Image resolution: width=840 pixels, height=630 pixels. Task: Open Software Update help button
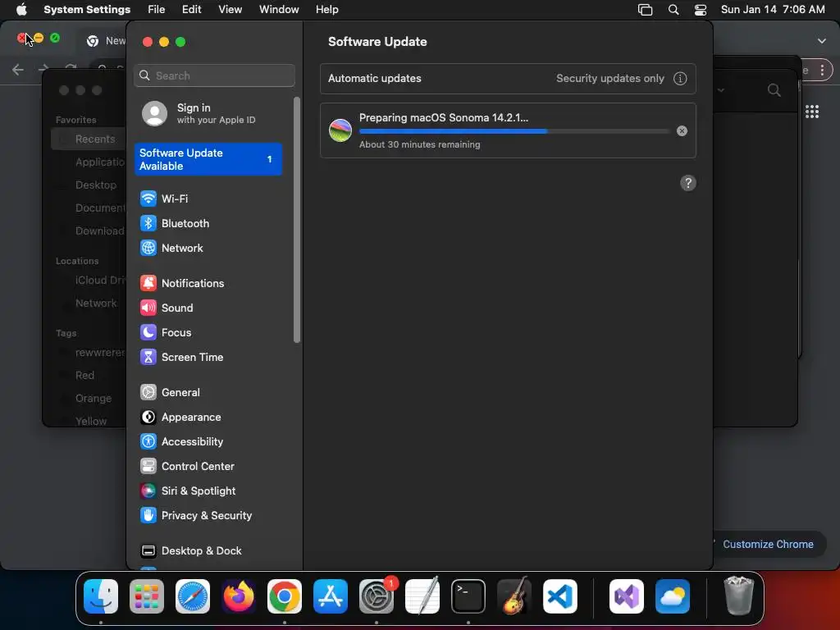tap(688, 183)
